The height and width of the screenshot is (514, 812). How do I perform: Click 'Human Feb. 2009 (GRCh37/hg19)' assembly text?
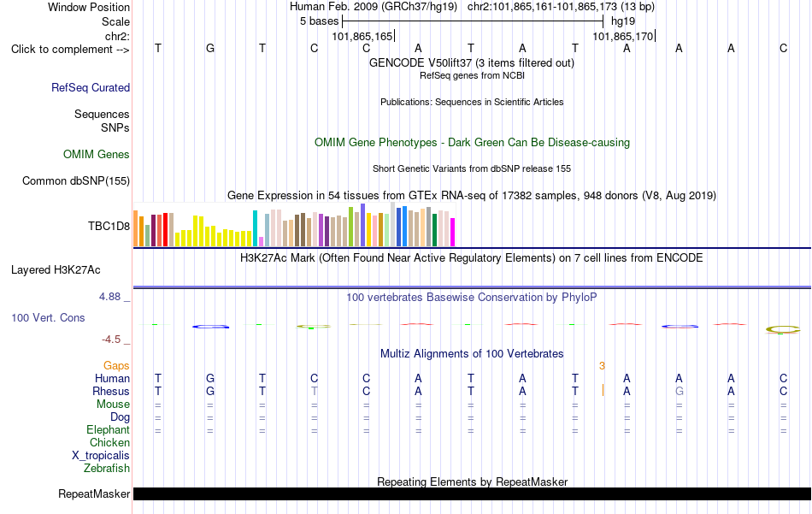tap(374, 7)
